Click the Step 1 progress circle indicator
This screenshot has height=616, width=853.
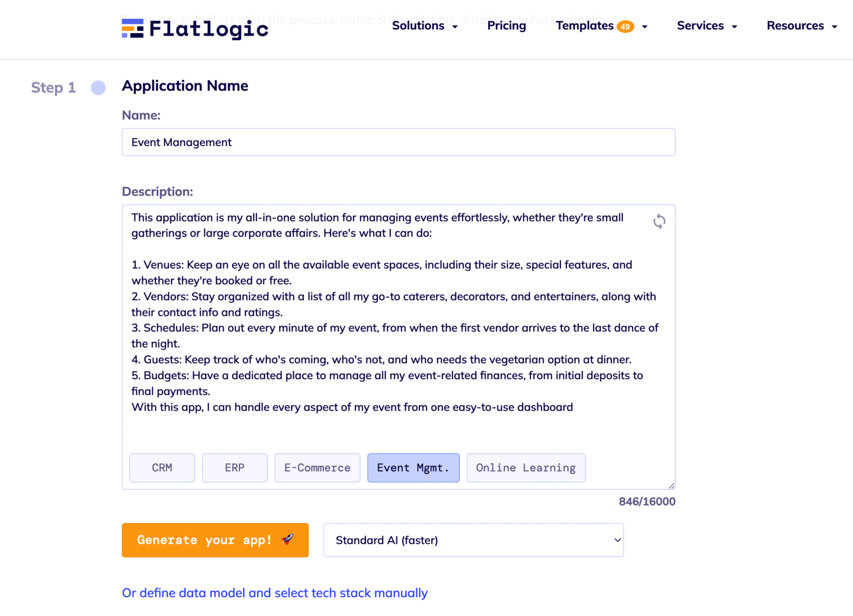point(98,88)
